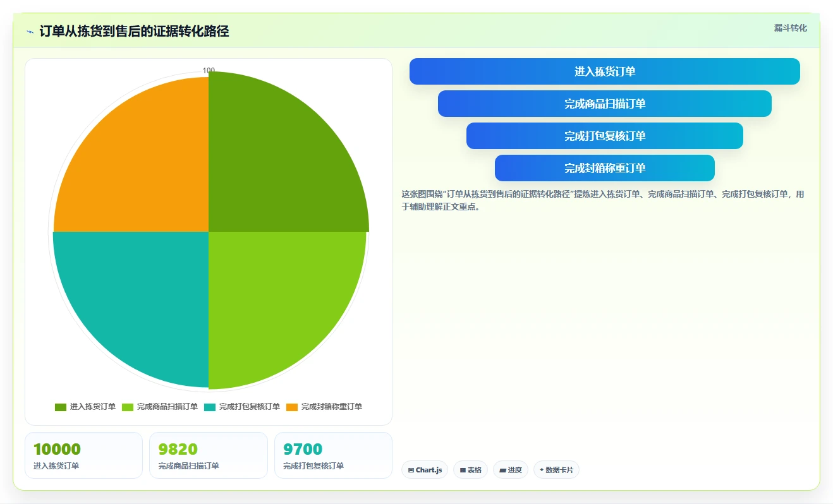The image size is (833, 504).
Task: Click the 进度 tag
Action: pyautogui.click(x=511, y=470)
